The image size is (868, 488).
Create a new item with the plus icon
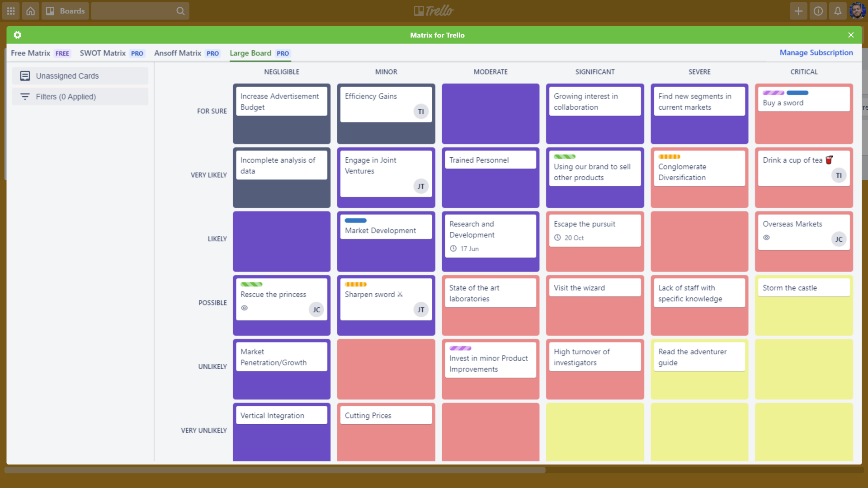coord(798,11)
